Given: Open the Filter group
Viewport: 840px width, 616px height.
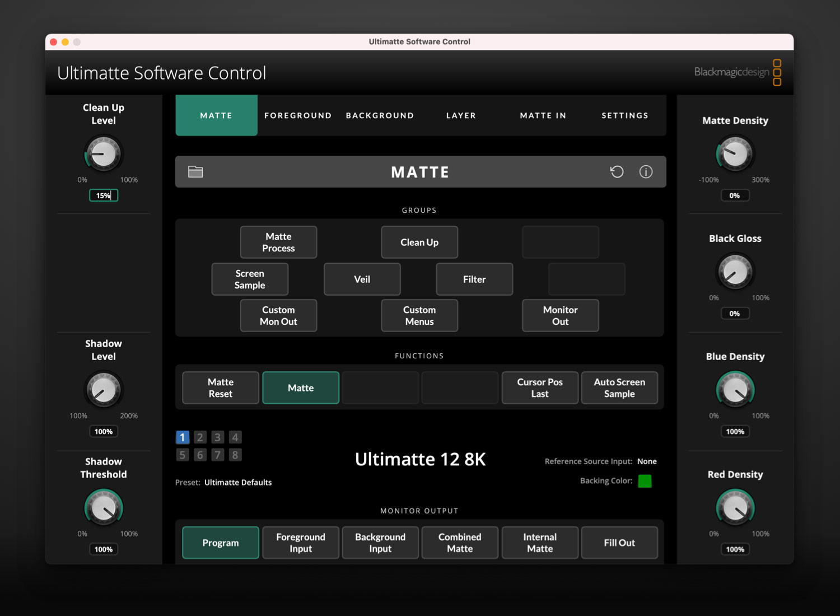Looking at the screenshot, I should pyautogui.click(x=474, y=279).
